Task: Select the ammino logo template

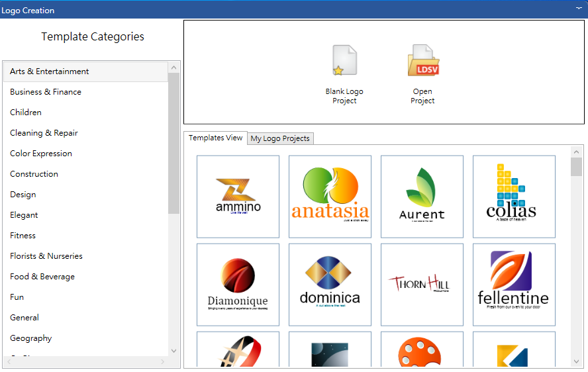Action: coord(238,197)
